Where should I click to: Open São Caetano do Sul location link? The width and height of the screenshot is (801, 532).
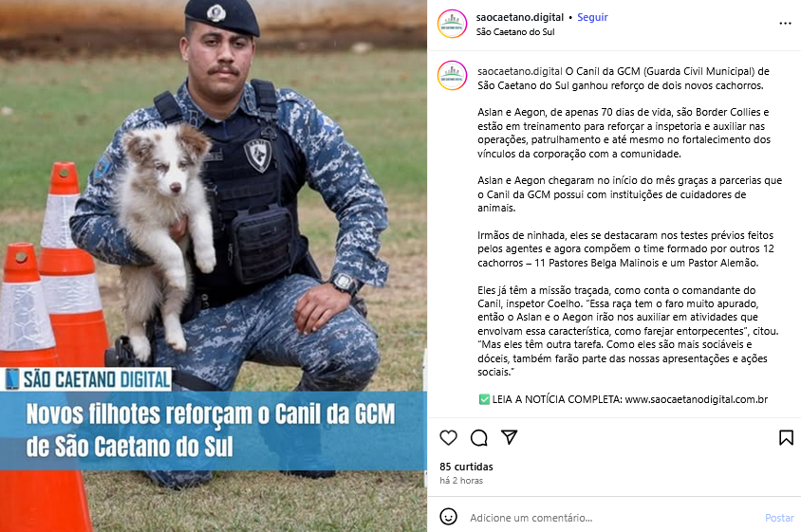pos(515,31)
